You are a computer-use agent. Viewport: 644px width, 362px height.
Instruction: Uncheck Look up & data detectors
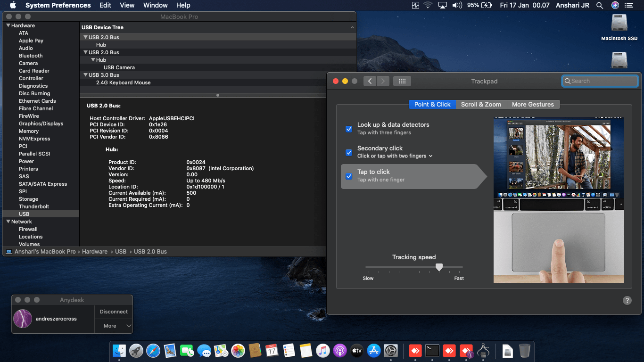pyautogui.click(x=349, y=129)
